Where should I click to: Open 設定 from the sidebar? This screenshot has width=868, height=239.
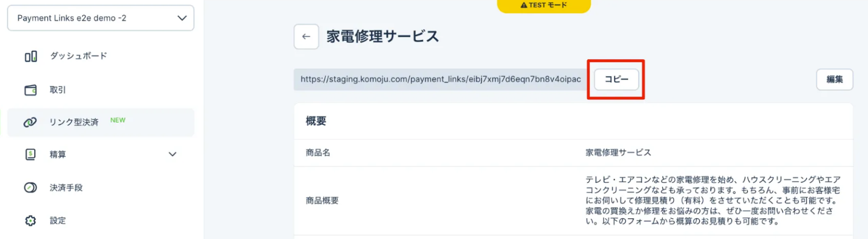(58, 220)
